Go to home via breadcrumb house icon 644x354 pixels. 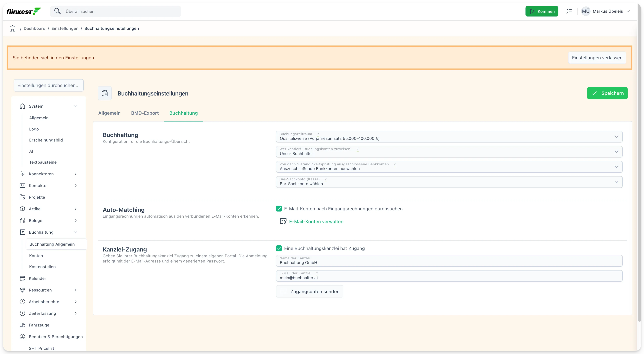12,28
